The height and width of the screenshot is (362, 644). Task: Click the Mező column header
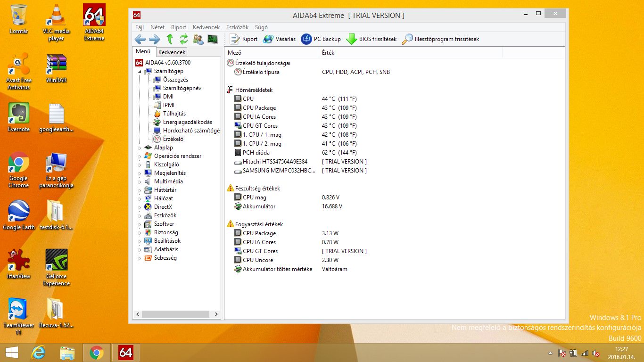click(272, 52)
